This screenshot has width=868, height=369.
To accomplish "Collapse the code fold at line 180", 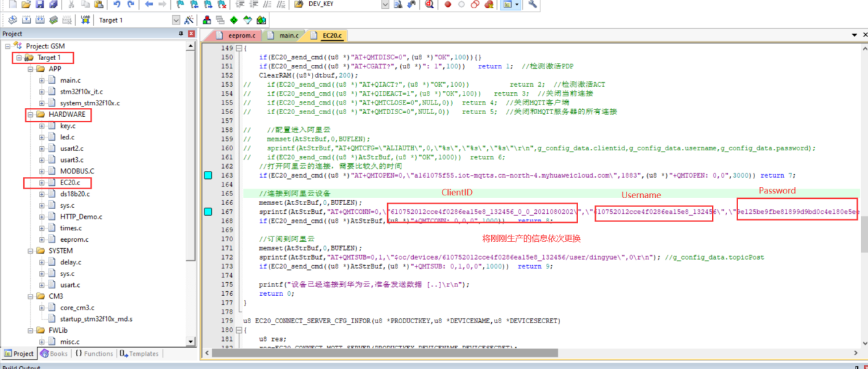I will pyautogui.click(x=237, y=329).
